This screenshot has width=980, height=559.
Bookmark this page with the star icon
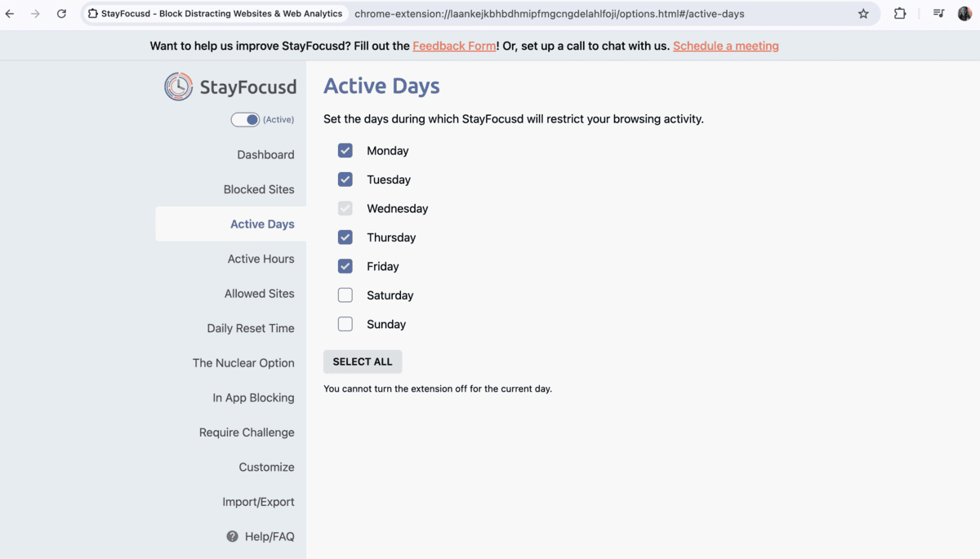point(863,14)
